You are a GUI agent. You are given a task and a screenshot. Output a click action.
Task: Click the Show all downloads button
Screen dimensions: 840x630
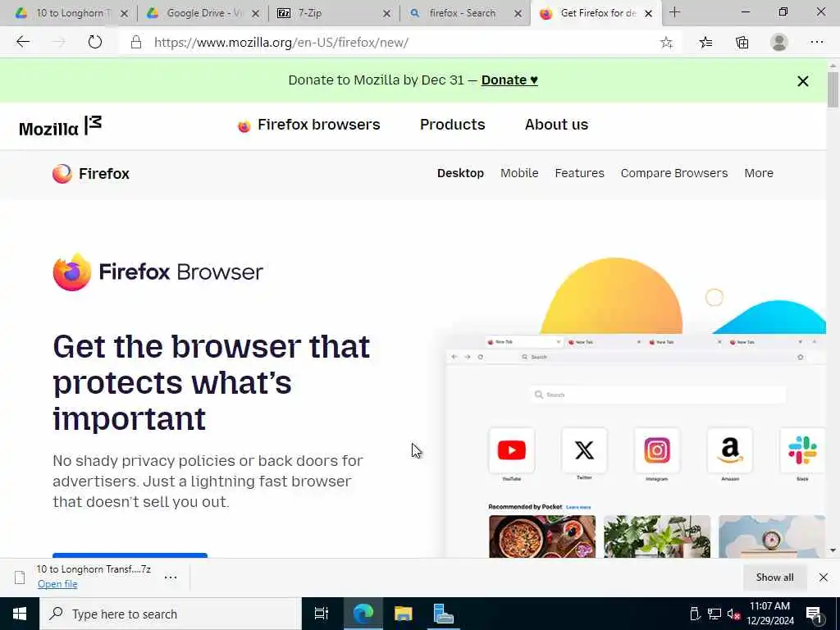(x=774, y=577)
